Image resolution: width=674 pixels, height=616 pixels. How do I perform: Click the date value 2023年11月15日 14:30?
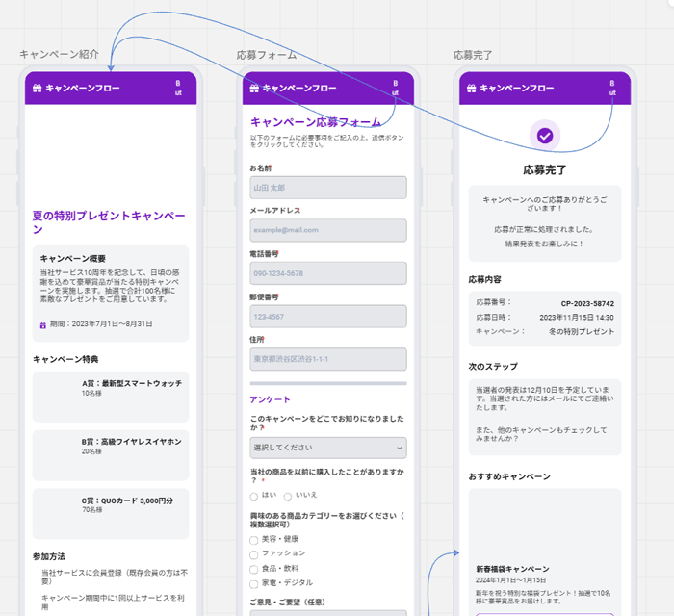click(x=577, y=318)
